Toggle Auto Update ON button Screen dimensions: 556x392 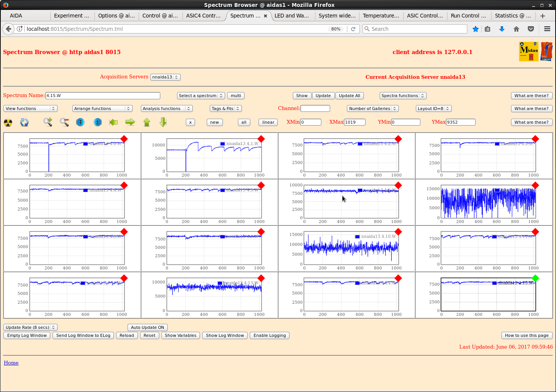[147, 327]
